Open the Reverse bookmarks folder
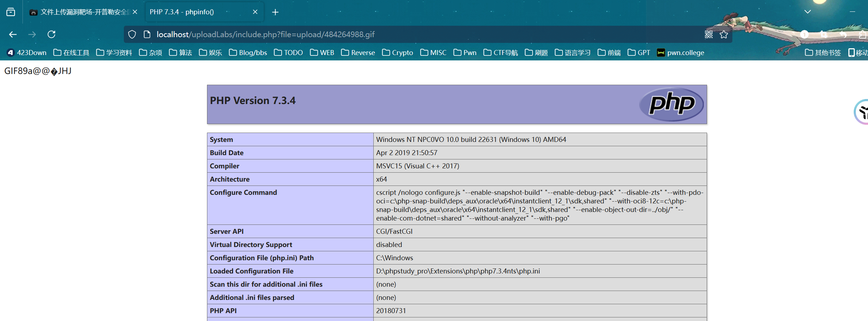Viewport: 868px width, 321px height. (x=358, y=53)
